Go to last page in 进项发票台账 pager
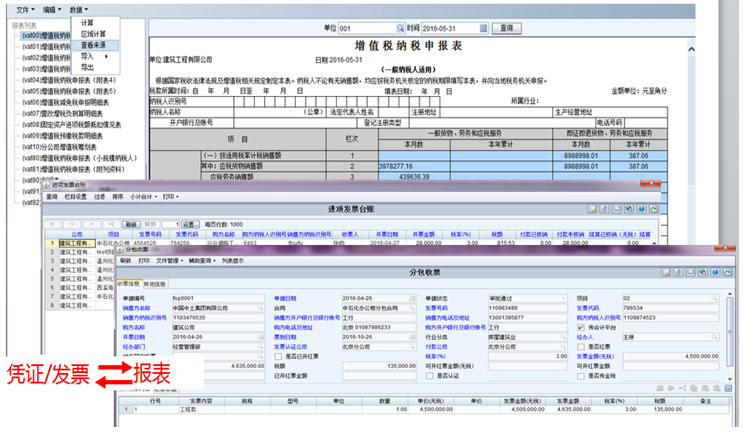This screenshot has width=747, height=433. point(111,224)
